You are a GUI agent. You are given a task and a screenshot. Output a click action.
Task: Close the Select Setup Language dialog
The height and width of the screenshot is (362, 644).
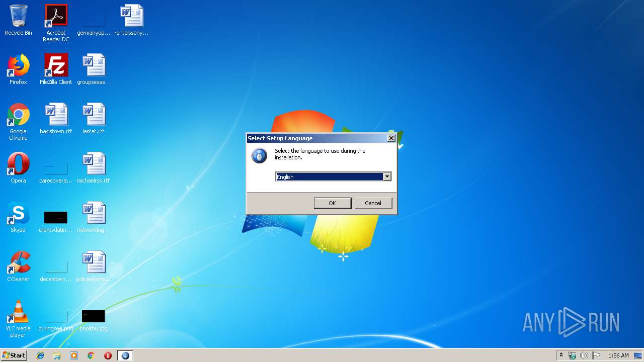[391, 138]
